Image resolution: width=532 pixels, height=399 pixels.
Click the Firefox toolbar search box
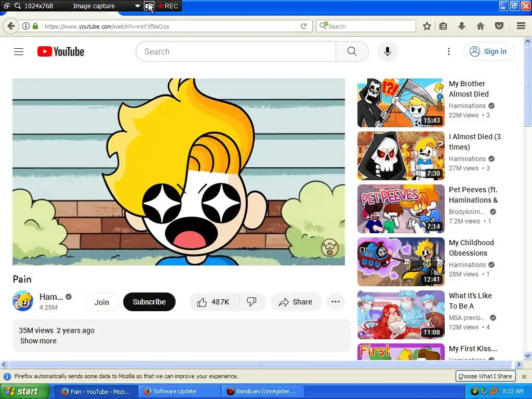[x=366, y=26]
